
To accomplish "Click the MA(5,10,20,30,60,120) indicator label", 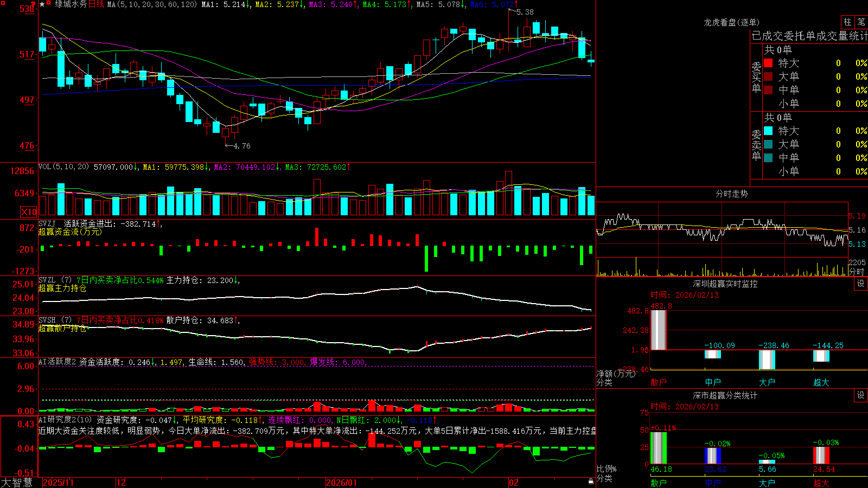I will 152,4.
